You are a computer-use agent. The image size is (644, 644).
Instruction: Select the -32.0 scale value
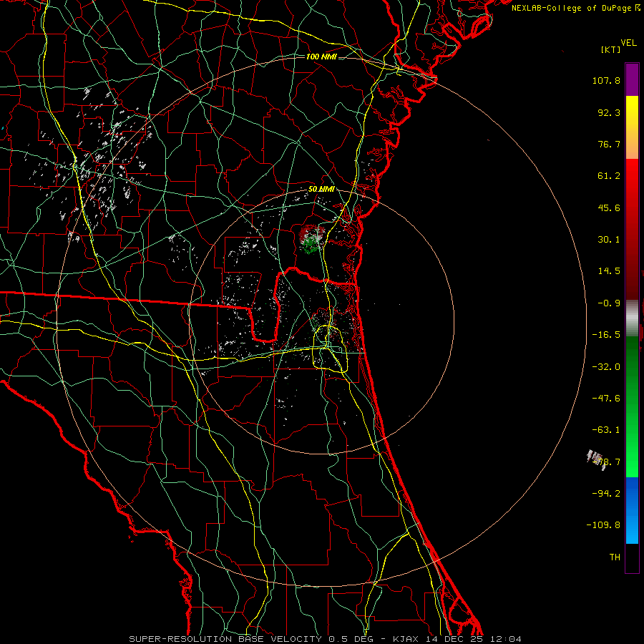tap(606, 367)
